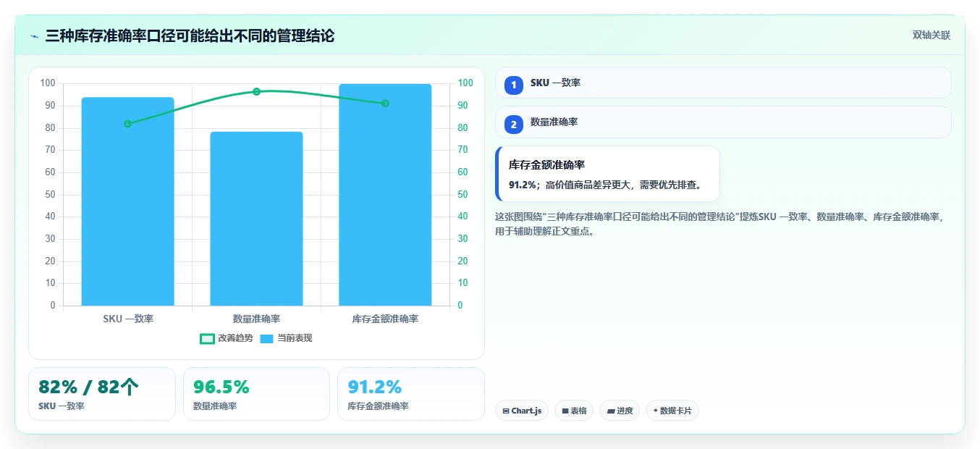This screenshot has height=449, width=980.
Task: Open the 91.2% stat card
Action: point(411,394)
